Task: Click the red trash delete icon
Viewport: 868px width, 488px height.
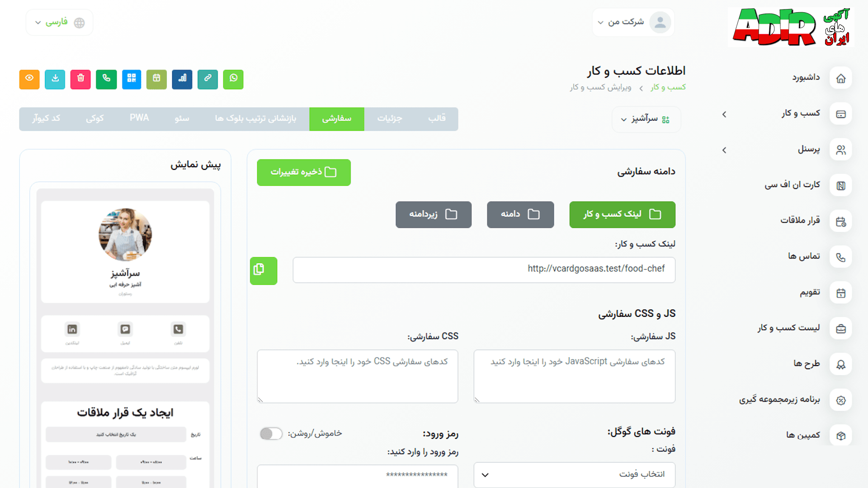Action: pos(80,79)
